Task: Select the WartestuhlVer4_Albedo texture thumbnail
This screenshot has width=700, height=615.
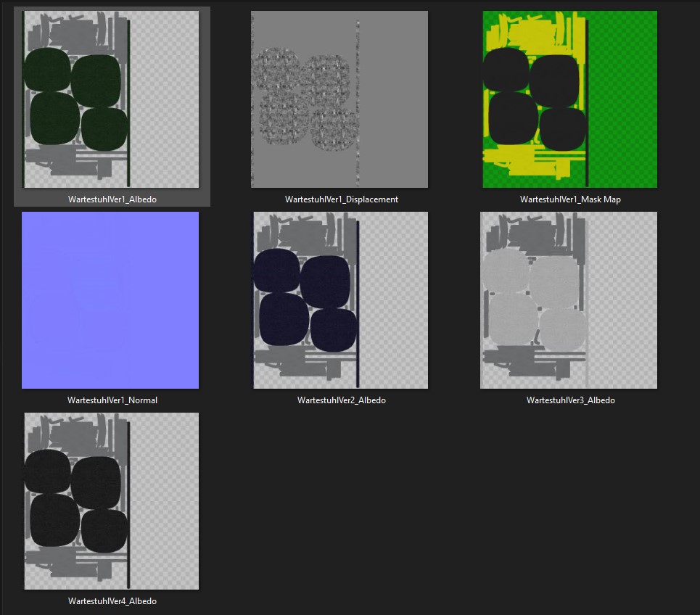Action: click(x=111, y=501)
